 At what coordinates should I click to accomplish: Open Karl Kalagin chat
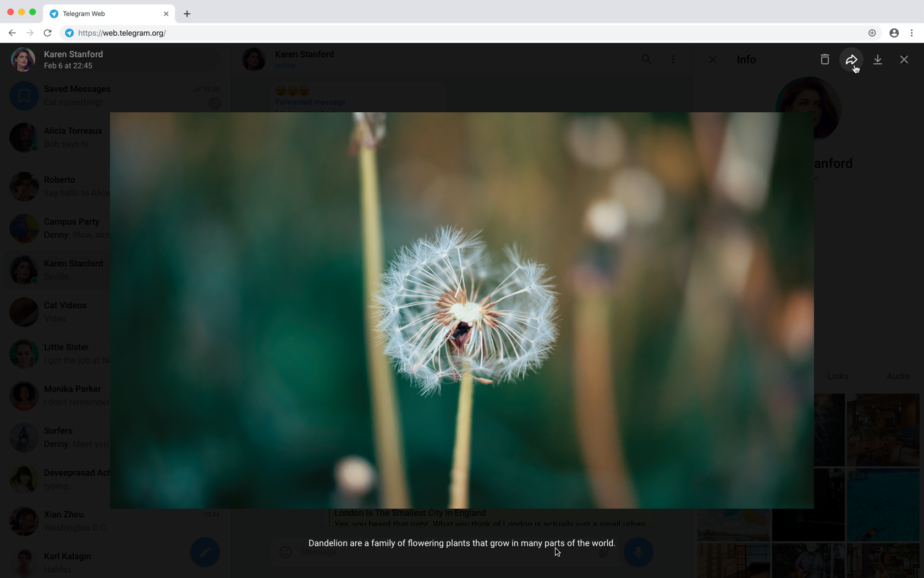pos(115,563)
